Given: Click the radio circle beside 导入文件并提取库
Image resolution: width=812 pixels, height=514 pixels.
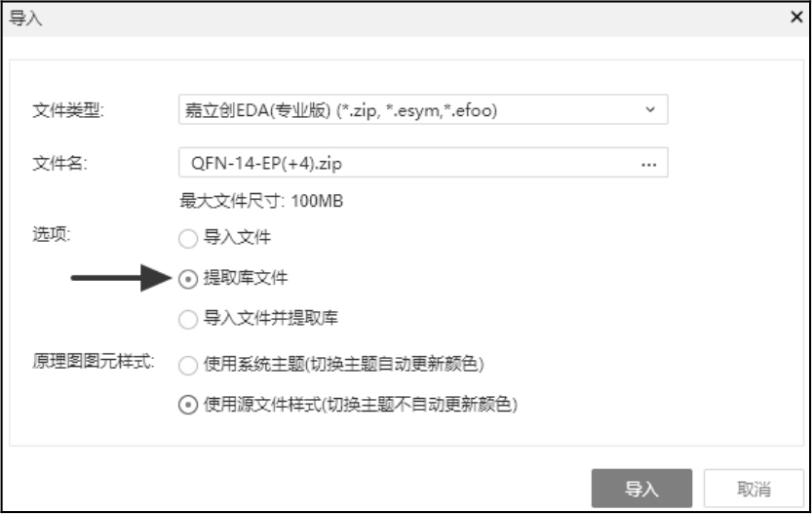Looking at the screenshot, I should coord(187,318).
